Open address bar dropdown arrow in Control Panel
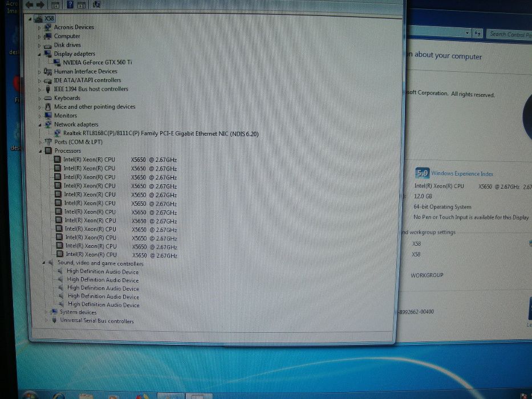This screenshot has height=399, width=532. pyautogui.click(x=467, y=33)
